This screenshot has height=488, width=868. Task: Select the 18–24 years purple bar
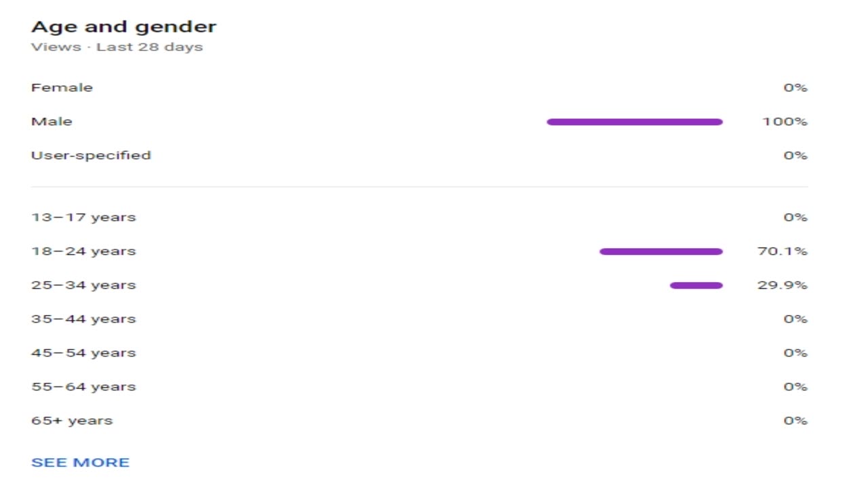pyautogui.click(x=661, y=251)
